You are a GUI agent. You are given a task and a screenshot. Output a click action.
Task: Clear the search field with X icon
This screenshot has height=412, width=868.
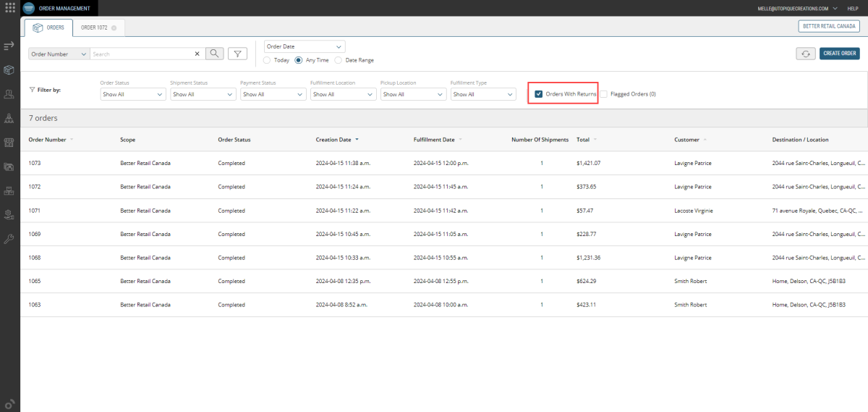point(197,54)
